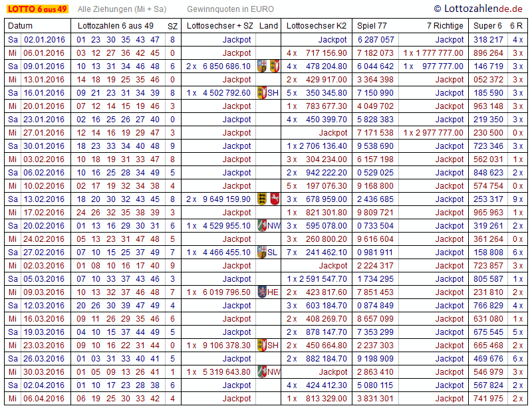Image resolution: width=532 pixels, height=412 pixels.
Task: Select the 'Alle Ziehungen (Mi + Sa)' heading
Action: point(122,9)
